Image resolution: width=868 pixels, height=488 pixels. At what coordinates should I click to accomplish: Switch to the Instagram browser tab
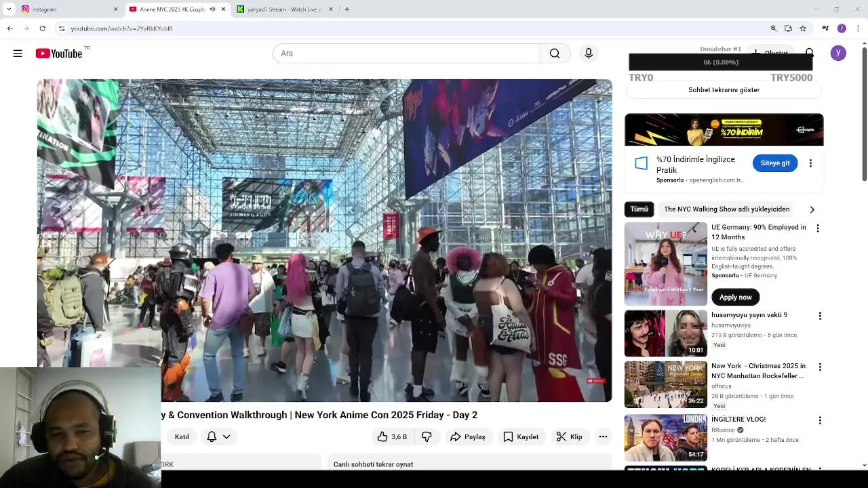point(66,9)
